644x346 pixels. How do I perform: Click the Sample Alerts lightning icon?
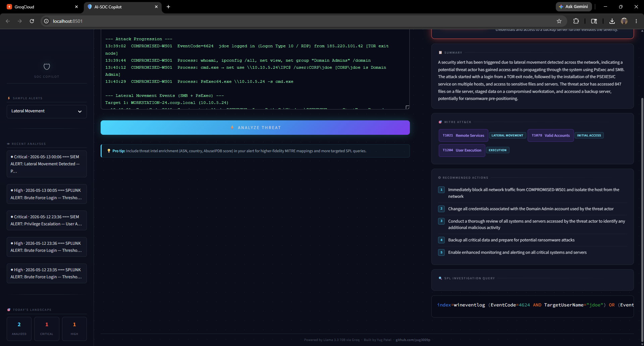pos(9,98)
